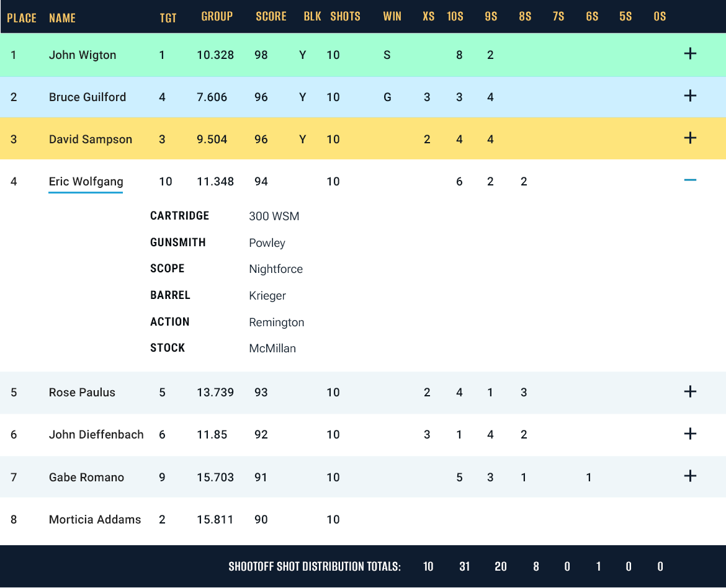The height and width of the screenshot is (588, 726).
Task: Click the WIN column header
Action: 392,17
